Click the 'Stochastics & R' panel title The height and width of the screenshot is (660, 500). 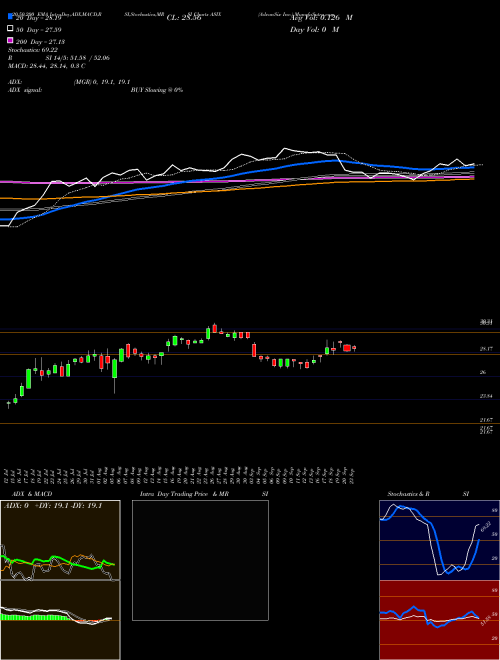(x=409, y=494)
